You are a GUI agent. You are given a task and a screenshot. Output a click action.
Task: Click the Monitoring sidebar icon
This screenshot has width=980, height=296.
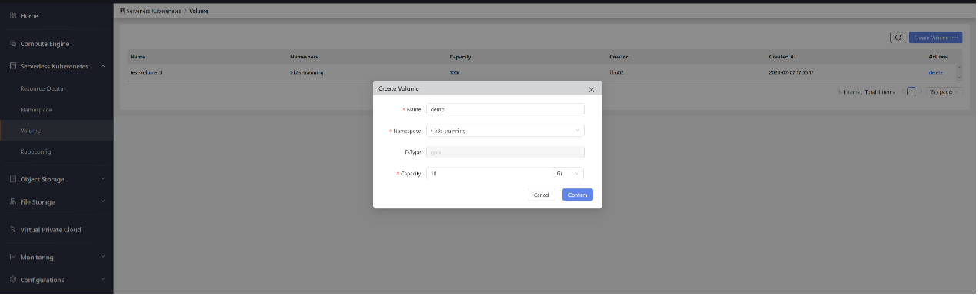tap(13, 257)
